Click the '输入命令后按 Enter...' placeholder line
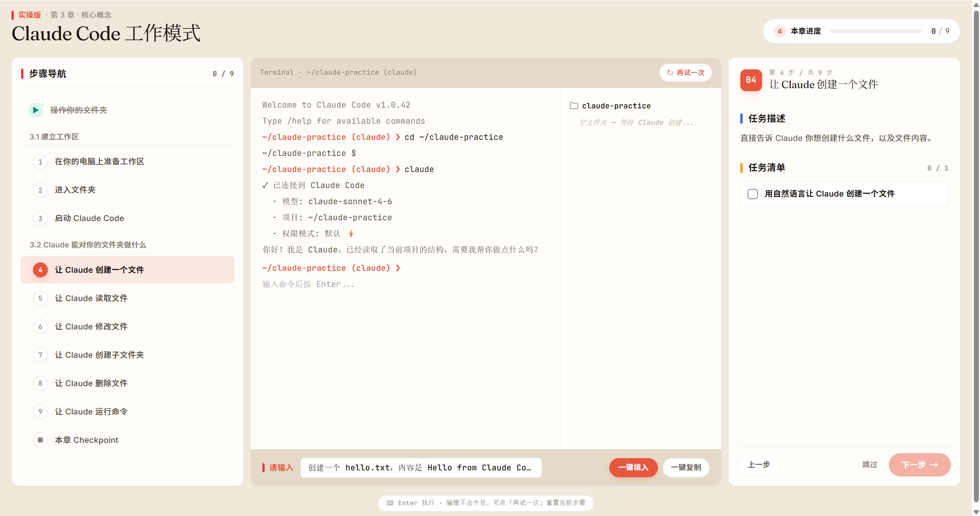 click(308, 284)
